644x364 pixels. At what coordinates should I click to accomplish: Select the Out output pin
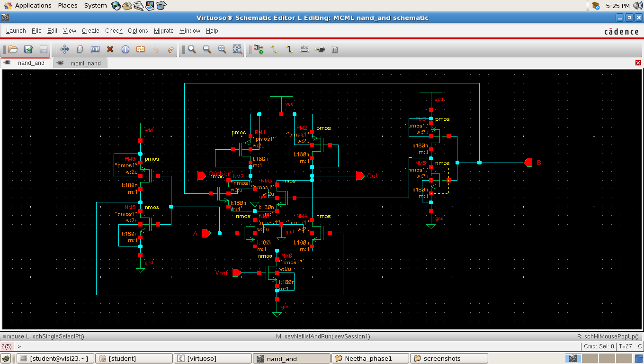[360, 176]
